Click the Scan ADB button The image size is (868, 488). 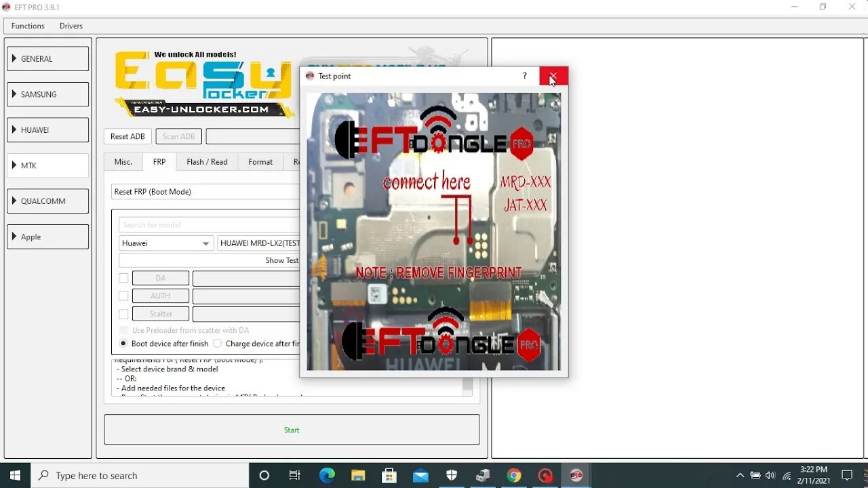tap(179, 136)
